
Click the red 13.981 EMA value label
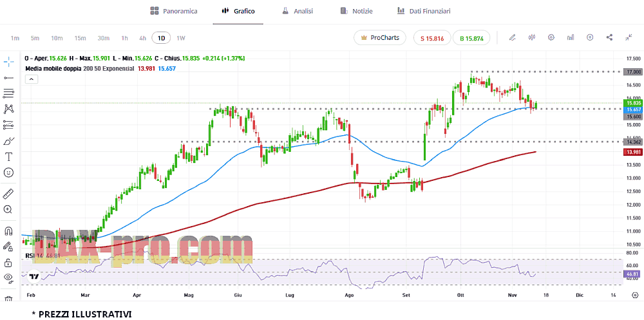click(x=634, y=153)
